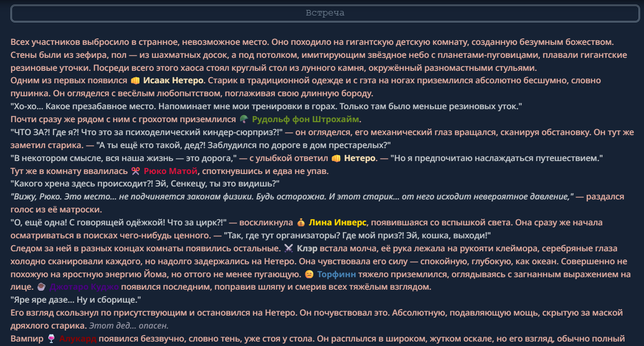
Task: Select the dark red name 'Алукард'
Action: [78, 339]
